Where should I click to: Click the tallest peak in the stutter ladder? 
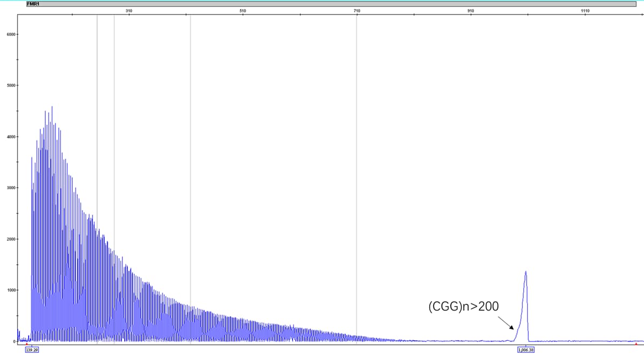click(52, 108)
